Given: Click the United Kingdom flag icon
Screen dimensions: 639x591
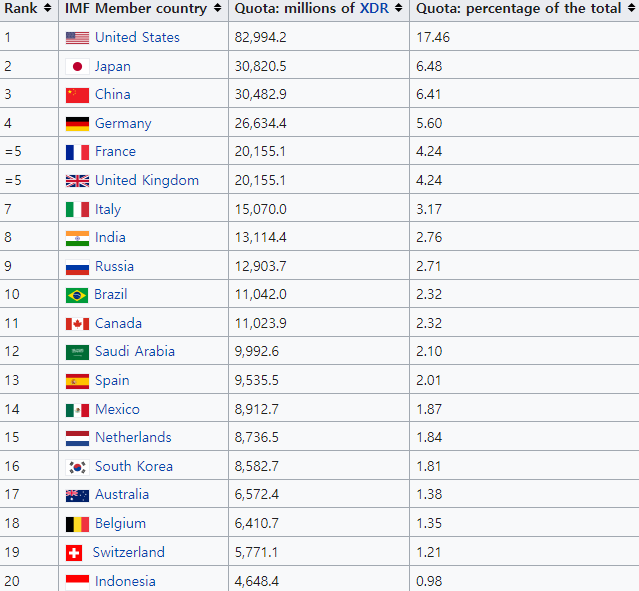Looking at the screenshot, I should click(x=77, y=181).
